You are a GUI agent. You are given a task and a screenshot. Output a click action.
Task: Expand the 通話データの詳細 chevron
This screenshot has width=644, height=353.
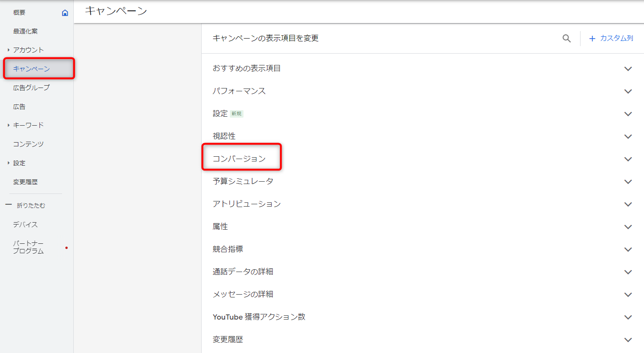[x=628, y=272]
